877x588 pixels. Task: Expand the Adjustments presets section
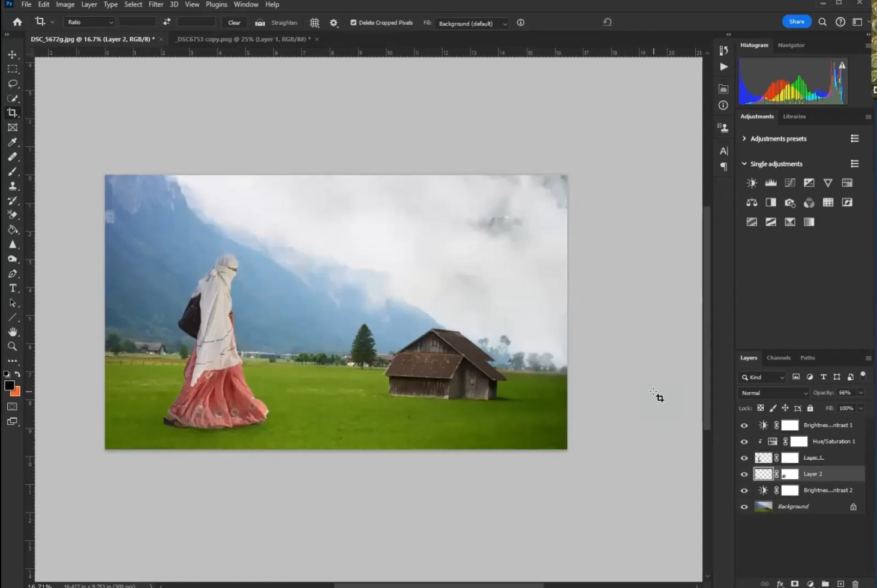point(744,139)
